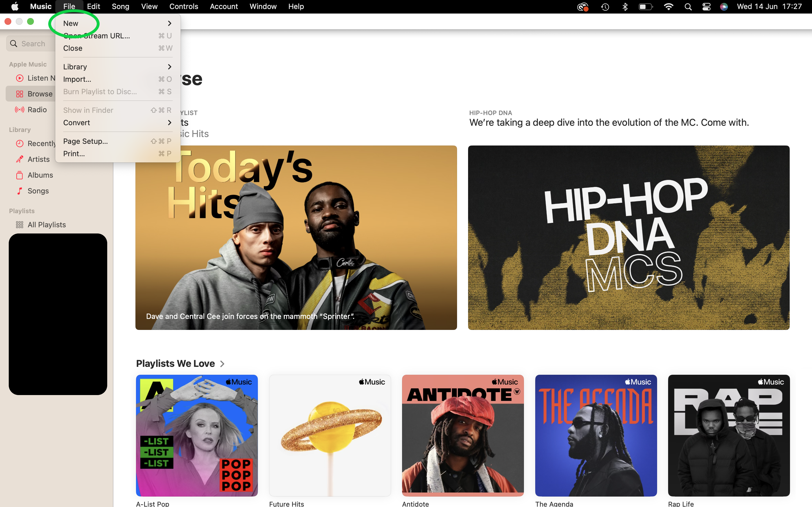Open the View menu

click(149, 6)
